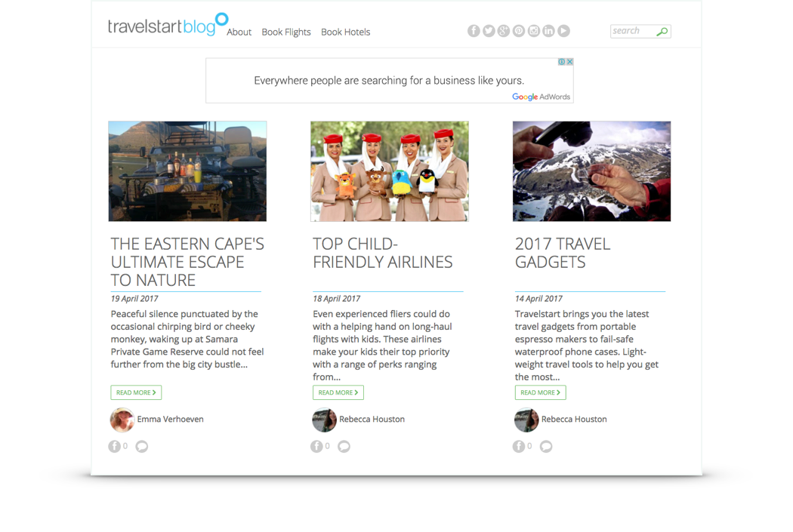Click inside the search input field
The height and width of the screenshot is (532, 793).
(633, 32)
